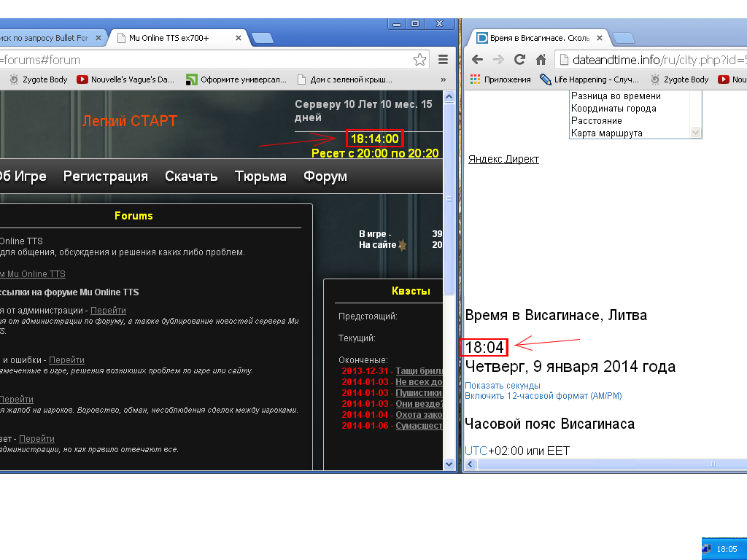This screenshot has height=560, width=747.
Task: Close the Время в Висагинасе tab
Action: pyautogui.click(x=600, y=38)
